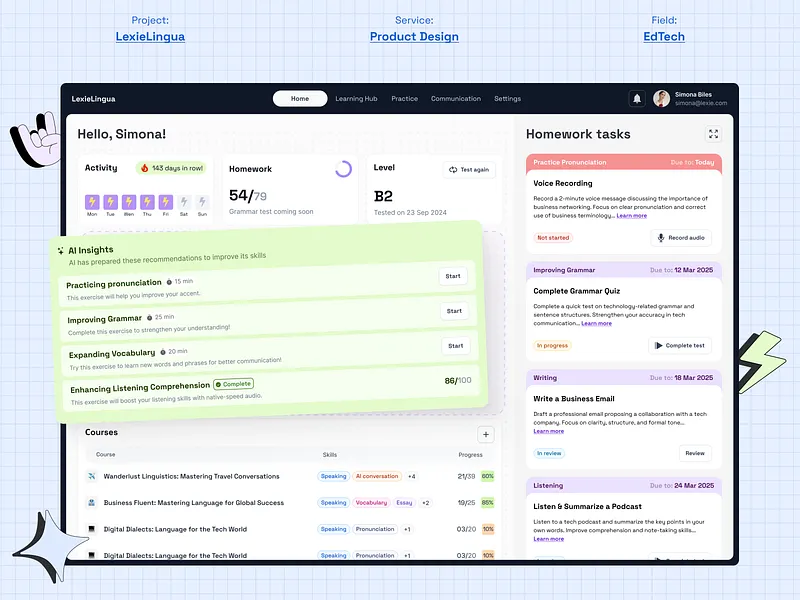800x600 pixels.
Task: Open the Product Design link
Action: 414,37
